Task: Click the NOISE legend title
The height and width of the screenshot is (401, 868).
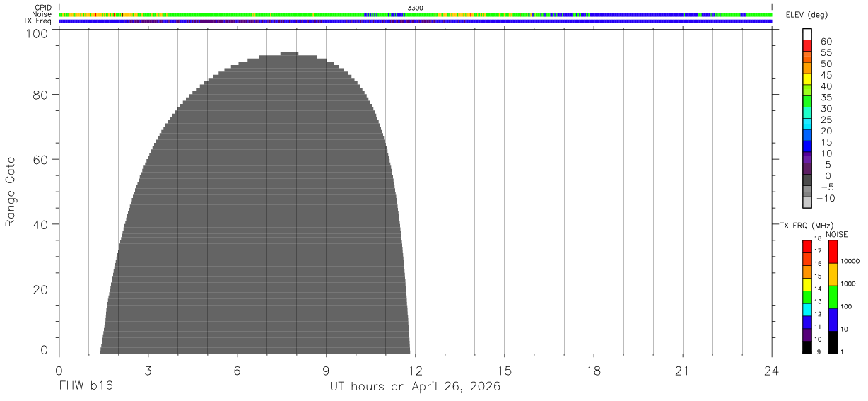Action: point(837,234)
